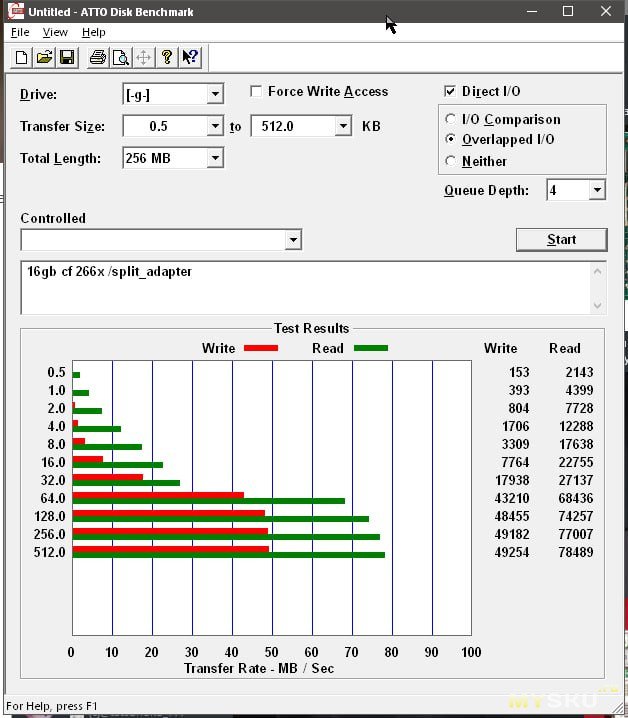Click the Save floppy disk icon
Viewport: 628px width, 718px height.
click(x=67, y=57)
